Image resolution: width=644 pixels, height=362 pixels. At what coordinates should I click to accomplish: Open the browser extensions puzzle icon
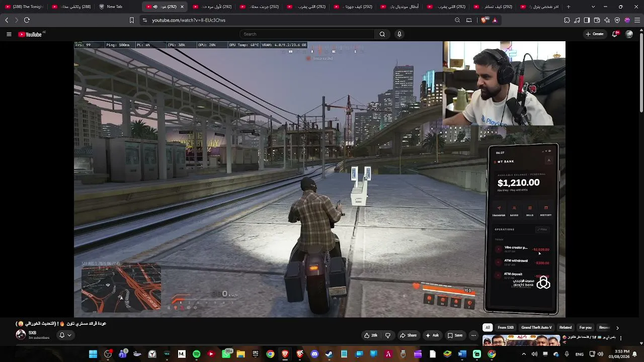pos(567,20)
